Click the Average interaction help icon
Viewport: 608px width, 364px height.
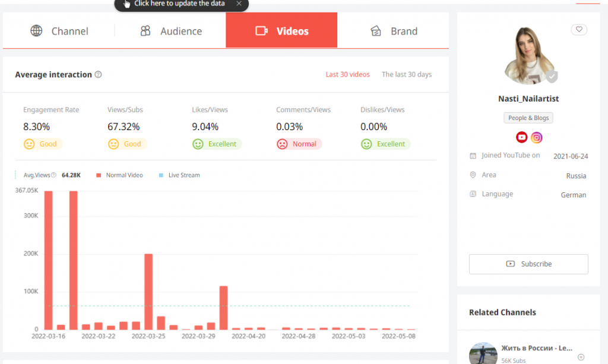pyautogui.click(x=98, y=74)
